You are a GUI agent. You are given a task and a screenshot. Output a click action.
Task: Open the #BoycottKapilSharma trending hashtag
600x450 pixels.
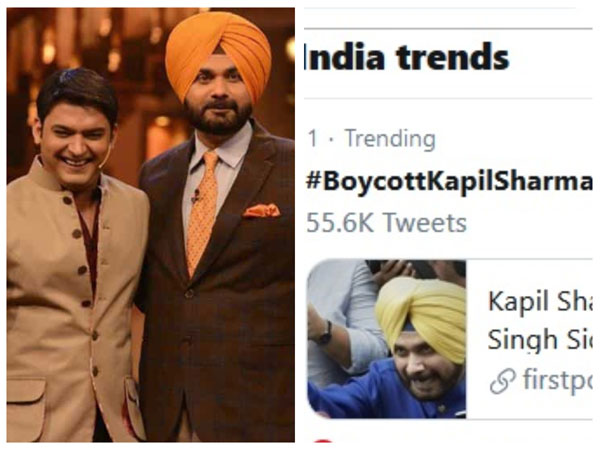point(450,182)
